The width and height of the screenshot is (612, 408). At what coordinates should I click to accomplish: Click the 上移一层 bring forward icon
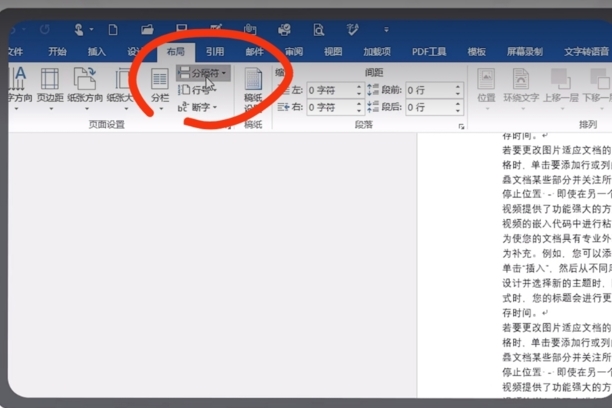[x=560, y=79]
